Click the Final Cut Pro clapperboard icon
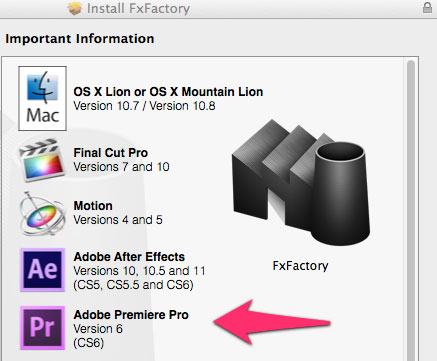This screenshot has height=361, width=437. [x=42, y=160]
